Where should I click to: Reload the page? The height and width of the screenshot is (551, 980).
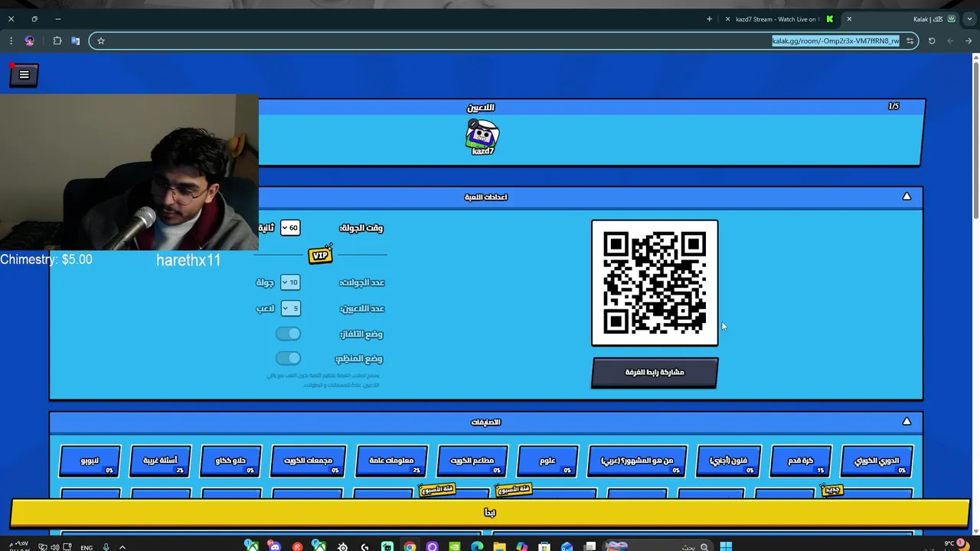(x=932, y=41)
